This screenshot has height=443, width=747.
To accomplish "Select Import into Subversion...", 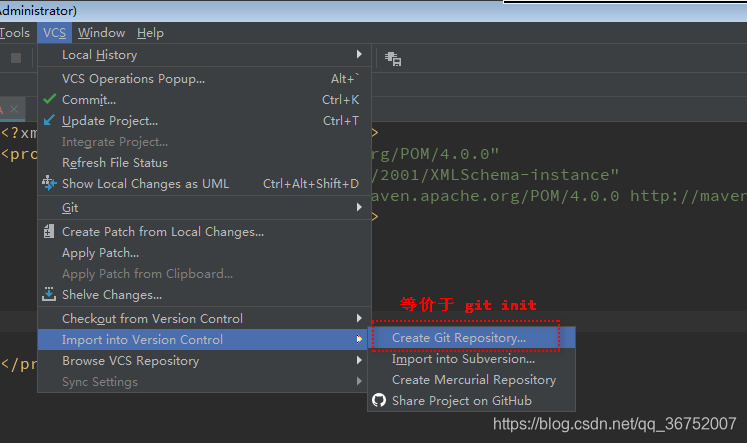I will (472, 359).
